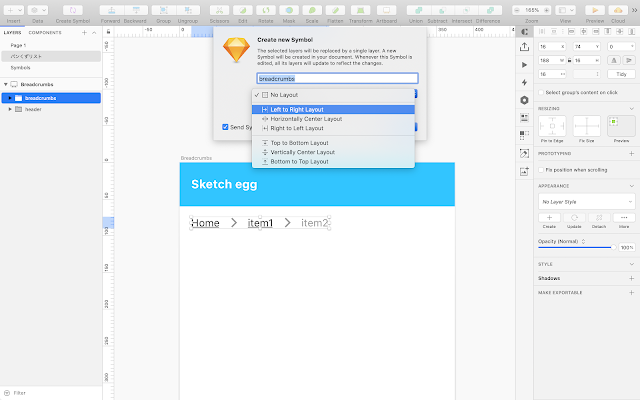Create a new layer style
640x400 pixels.
tap(549, 218)
